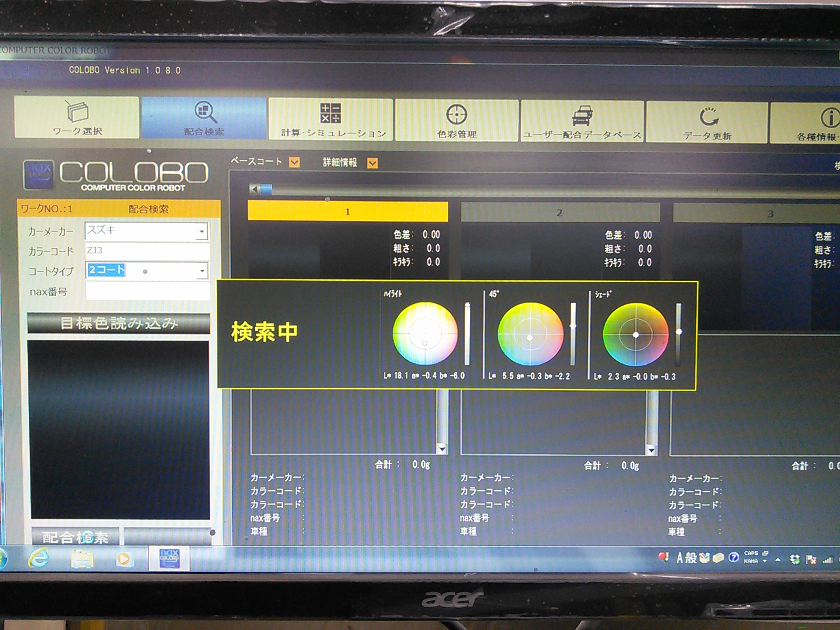Click the 合計 0.0g total in column 1

click(x=402, y=465)
